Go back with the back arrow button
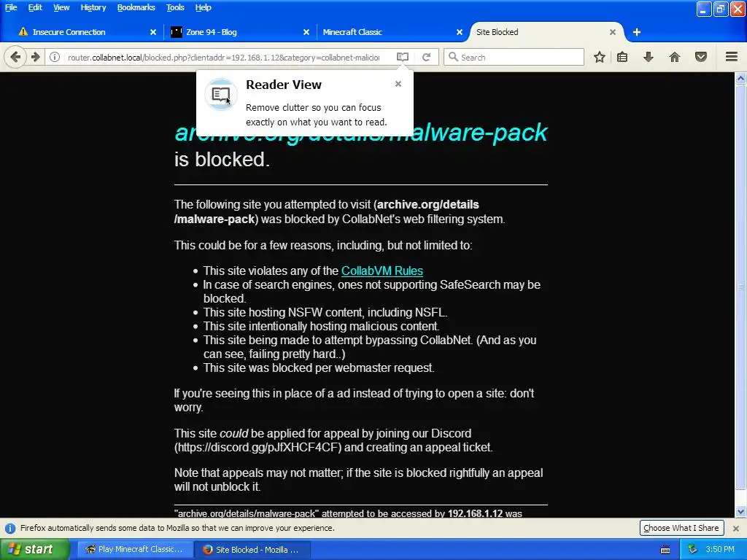The height and width of the screenshot is (560, 747). coord(15,57)
